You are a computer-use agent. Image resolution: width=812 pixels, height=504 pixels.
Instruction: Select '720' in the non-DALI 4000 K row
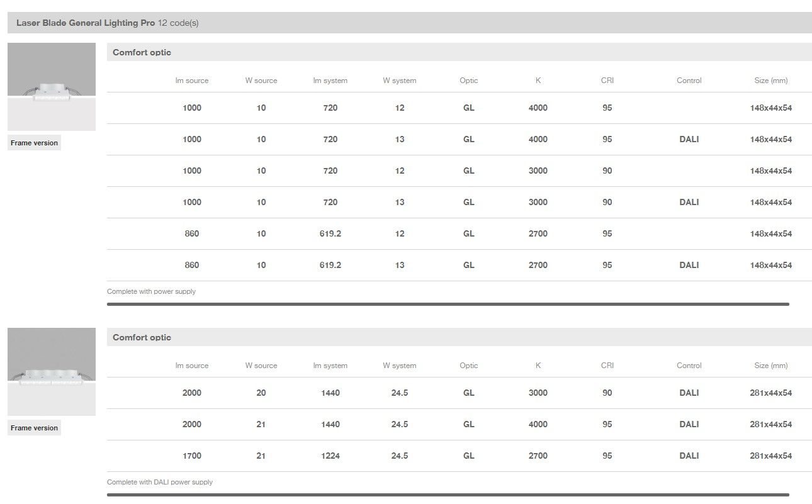pyautogui.click(x=330, y=108)
